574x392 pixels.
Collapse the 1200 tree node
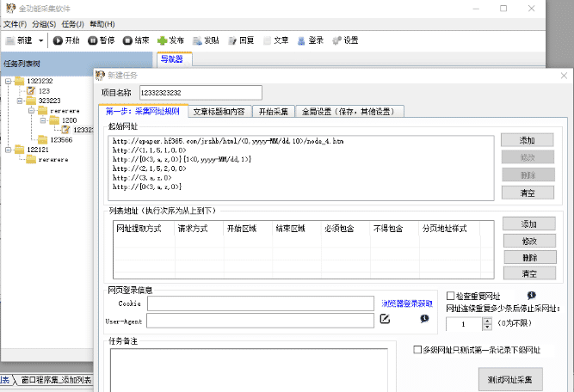(43, 120)
